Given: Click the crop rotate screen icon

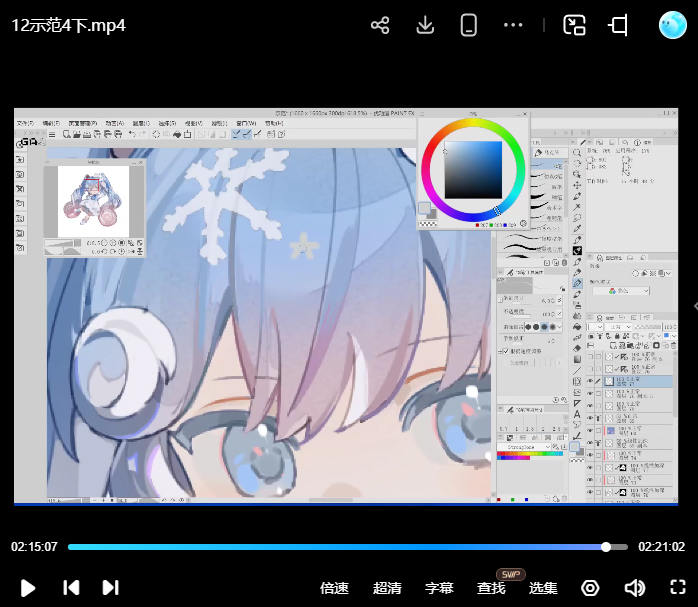Looking at the screenshot, I should point(619,25).
